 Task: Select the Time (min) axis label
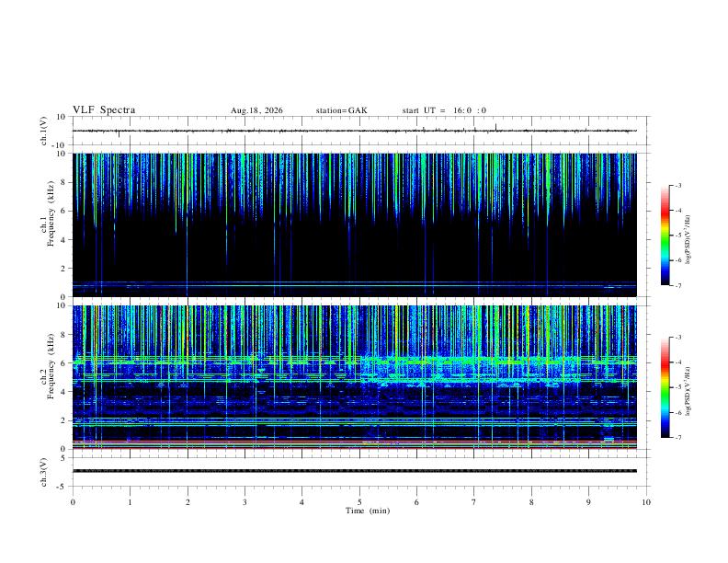point(368,511)
